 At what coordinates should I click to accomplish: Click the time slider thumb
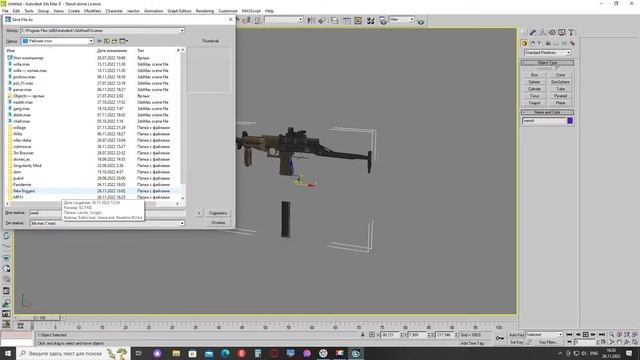pyautogui.click(x=40, y=318)
